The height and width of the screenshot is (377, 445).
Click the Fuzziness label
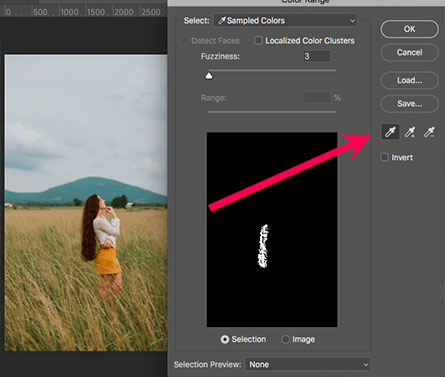tap(220, 56)
